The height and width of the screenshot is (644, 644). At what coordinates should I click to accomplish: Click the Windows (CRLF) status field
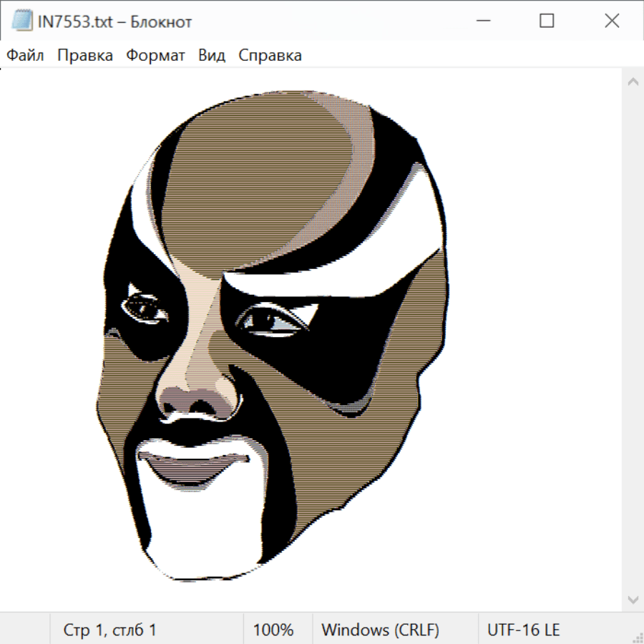pos(380,630)
